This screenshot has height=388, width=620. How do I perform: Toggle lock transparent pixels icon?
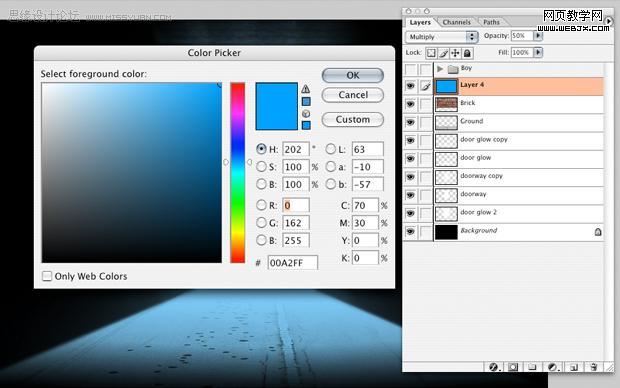(431, 53)
